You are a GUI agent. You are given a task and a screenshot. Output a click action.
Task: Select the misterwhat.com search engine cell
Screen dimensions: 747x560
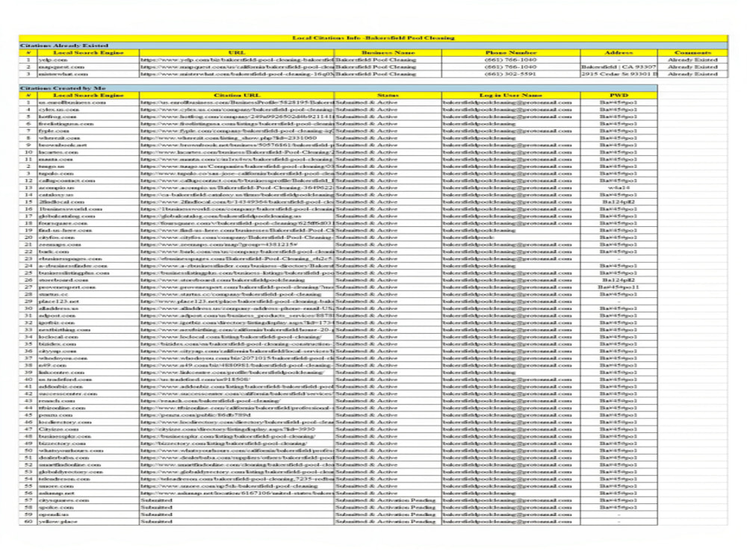pos(89,74)
